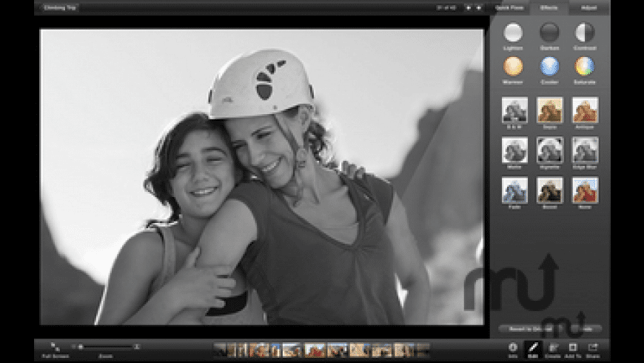Choose the Fade effect thumbnail
This screenshot has height=363, width=644.
tap(514, 190)
